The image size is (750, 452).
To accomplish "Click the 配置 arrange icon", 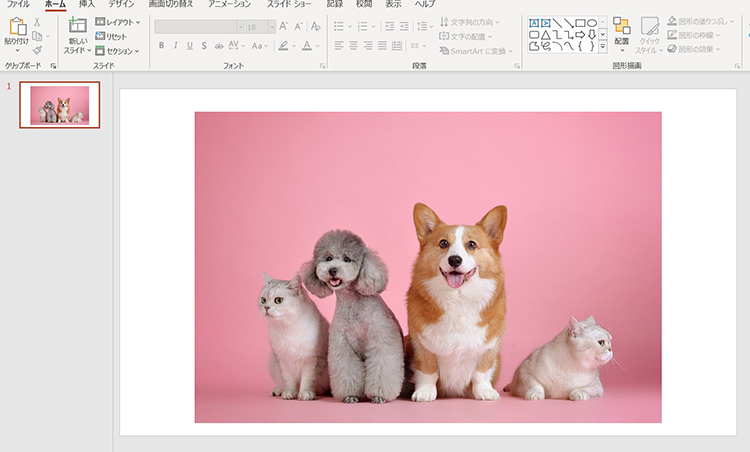I will point(621,26).
